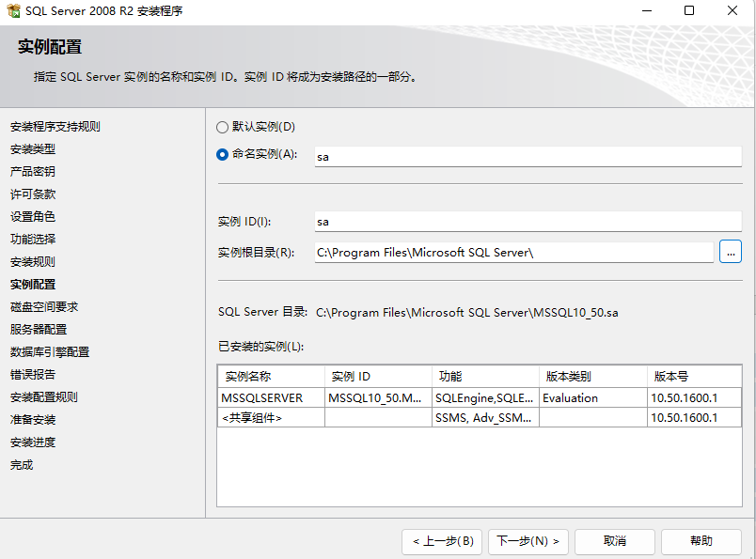Click the 实例名称 column header
Image resolution: width=756 pixels, height=559 pixels.
271,377
